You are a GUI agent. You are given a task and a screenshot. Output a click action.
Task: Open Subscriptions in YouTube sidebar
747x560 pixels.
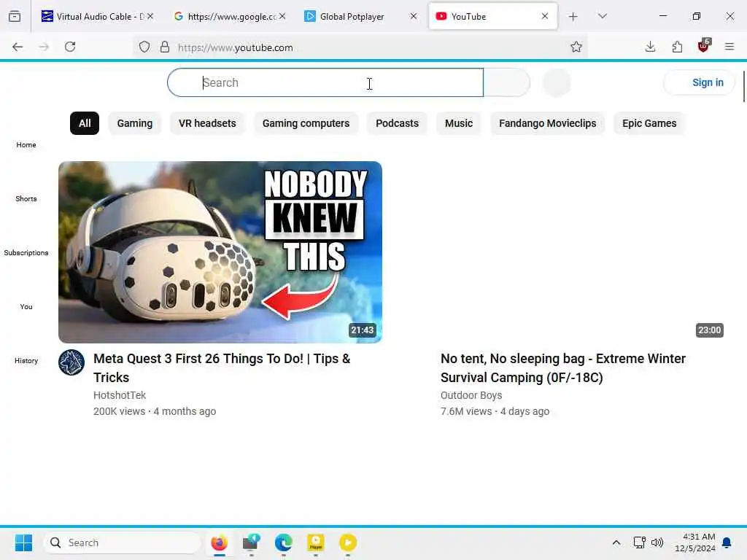(x=26, y=252)
